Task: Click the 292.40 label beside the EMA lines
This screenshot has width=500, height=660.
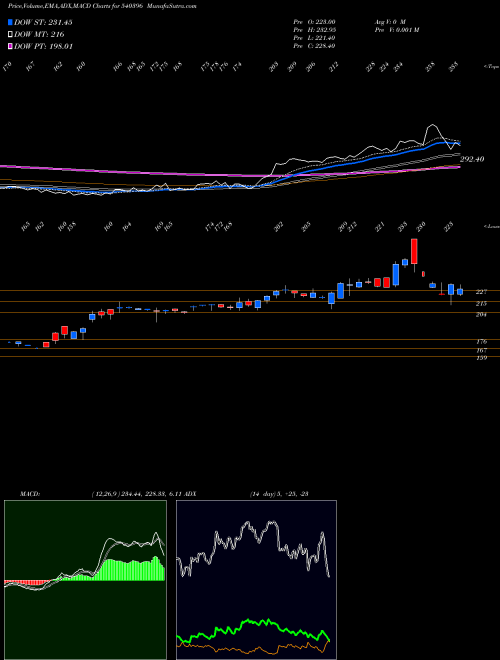Action: 472,160
